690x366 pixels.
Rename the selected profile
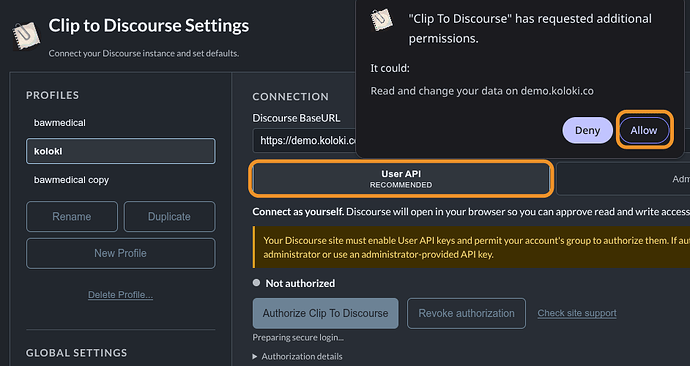click(x=72, y=216)
